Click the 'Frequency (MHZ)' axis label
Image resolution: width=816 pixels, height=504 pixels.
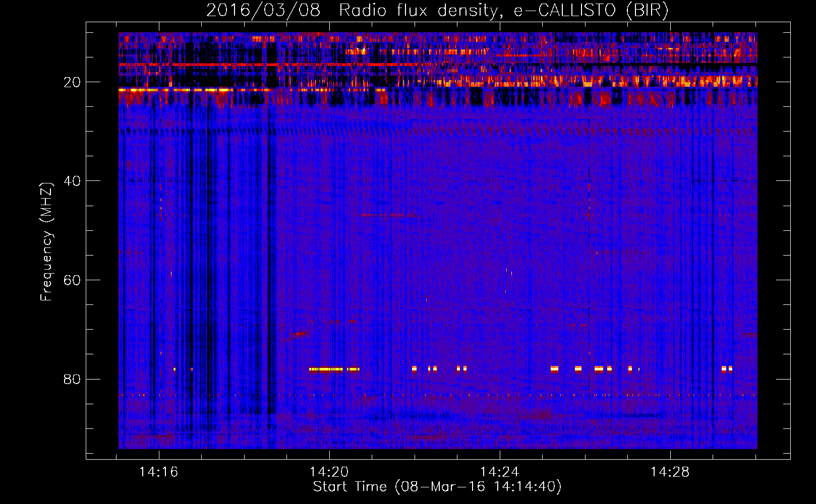[46, 242]
